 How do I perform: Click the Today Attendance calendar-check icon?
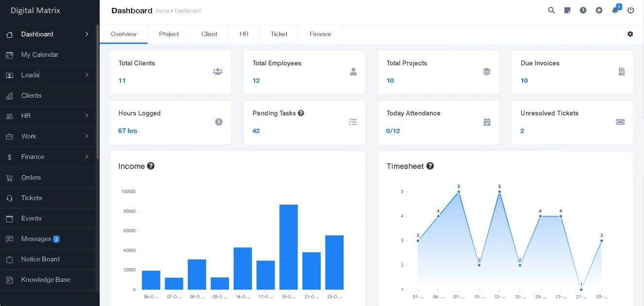click(x=487, y=122)
